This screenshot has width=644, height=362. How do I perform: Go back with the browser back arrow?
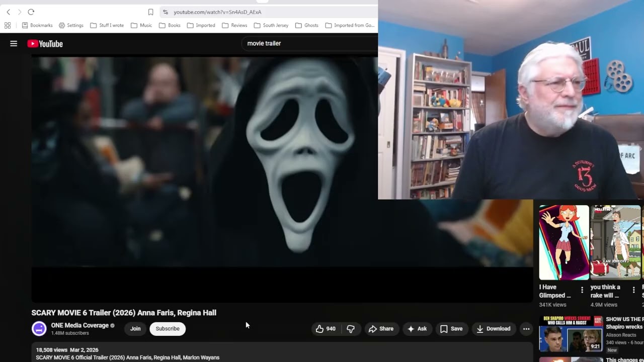[8, 12]
